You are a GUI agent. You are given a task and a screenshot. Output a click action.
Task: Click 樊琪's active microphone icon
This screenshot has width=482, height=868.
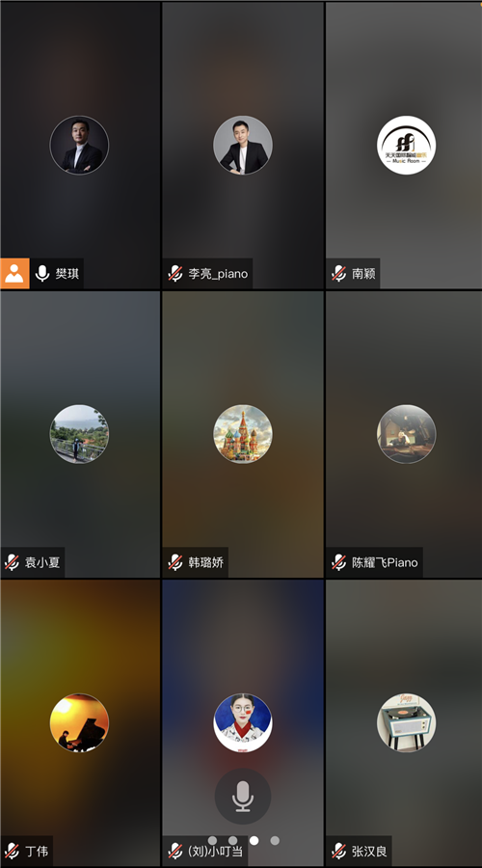coord(42,274)
